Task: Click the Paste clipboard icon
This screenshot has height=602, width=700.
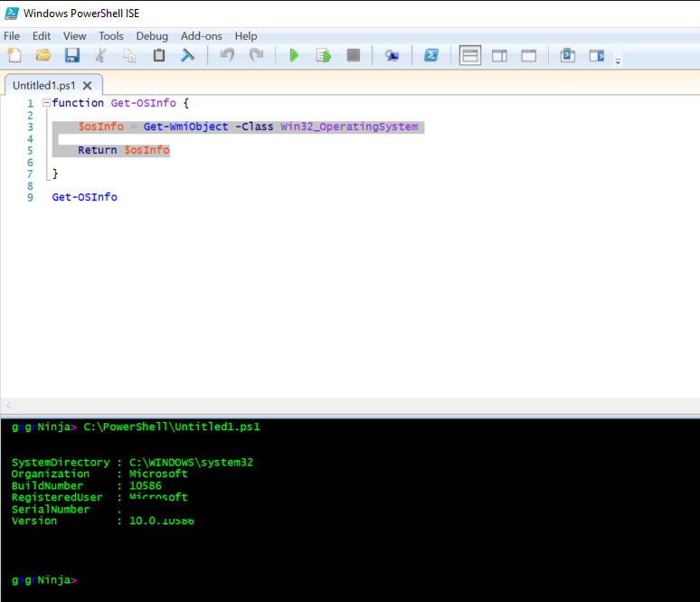Action: 159,56
